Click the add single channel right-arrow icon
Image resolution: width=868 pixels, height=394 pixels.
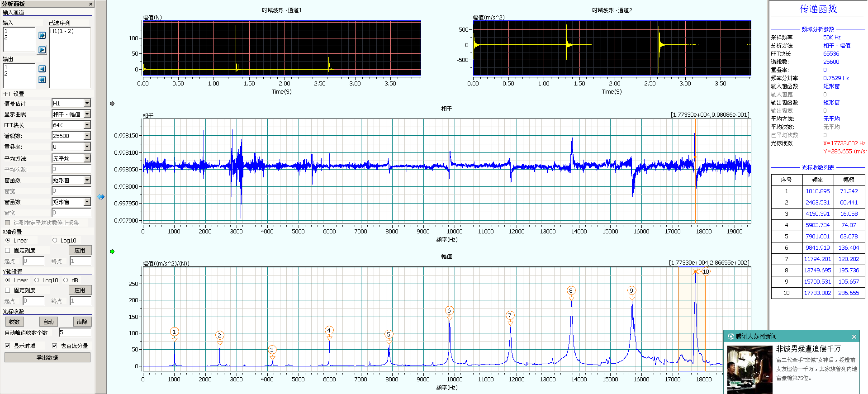click(42, 50)
